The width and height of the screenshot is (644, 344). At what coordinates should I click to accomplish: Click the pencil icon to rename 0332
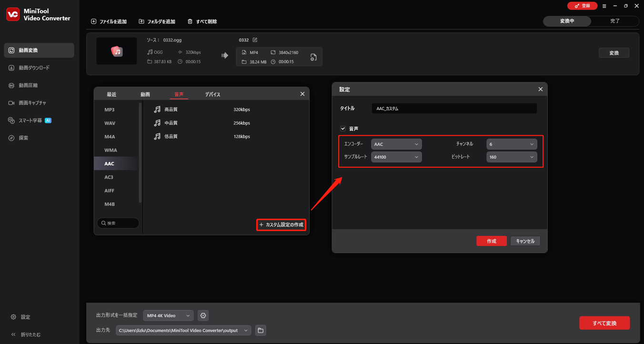[256, 40]
